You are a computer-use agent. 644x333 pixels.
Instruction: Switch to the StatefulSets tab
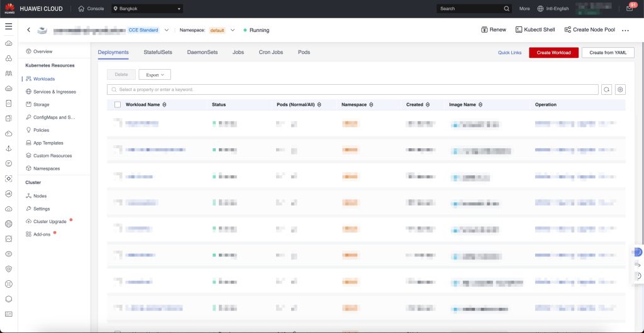point(158,52)
